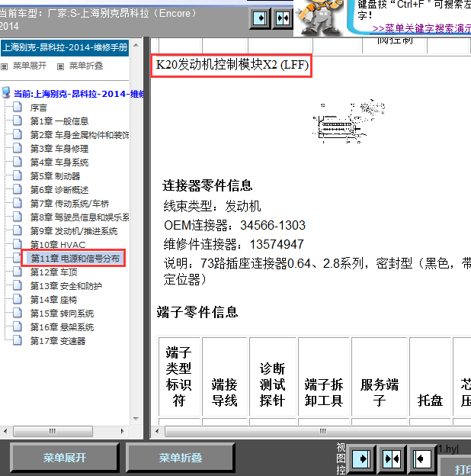
Task: Open 第9章 发动机/推进系统
Action: point(74,231)
